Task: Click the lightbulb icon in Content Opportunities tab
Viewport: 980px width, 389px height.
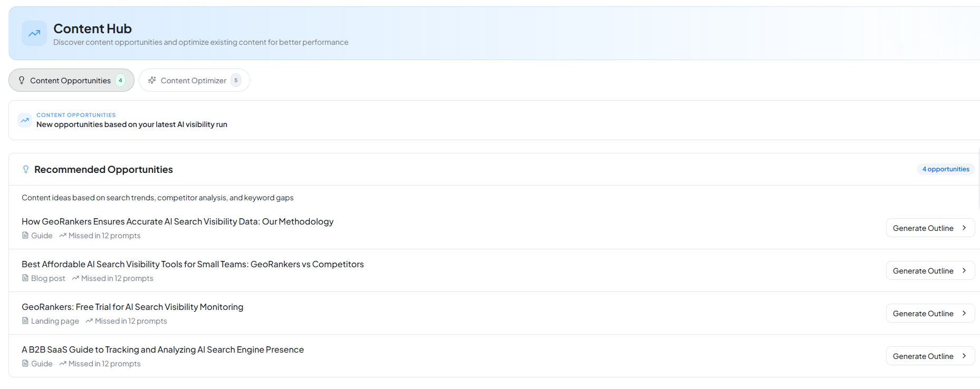Action: 22,80
